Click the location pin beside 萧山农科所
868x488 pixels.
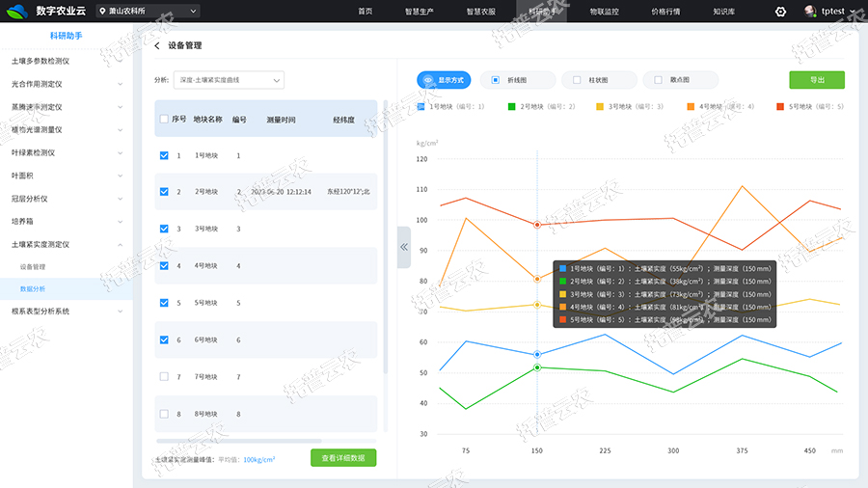[102, 12]
